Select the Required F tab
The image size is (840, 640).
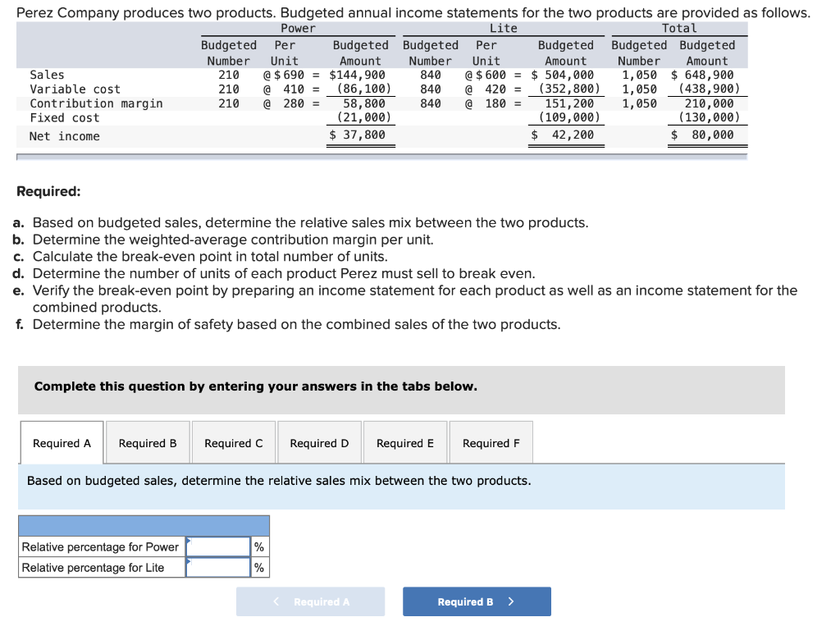click(x=491, y=442)
